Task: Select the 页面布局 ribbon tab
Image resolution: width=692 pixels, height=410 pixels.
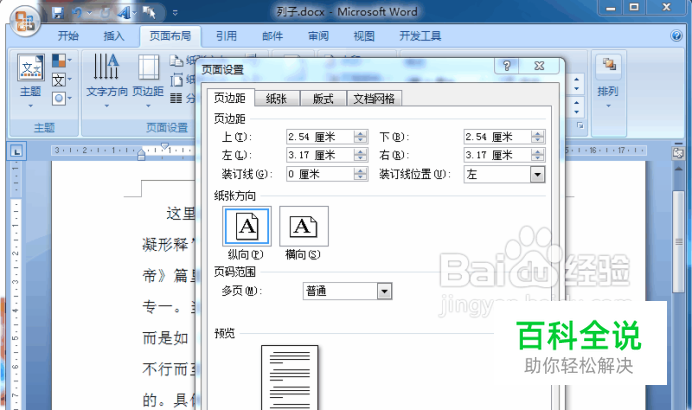Action: (x=170, y=36)
